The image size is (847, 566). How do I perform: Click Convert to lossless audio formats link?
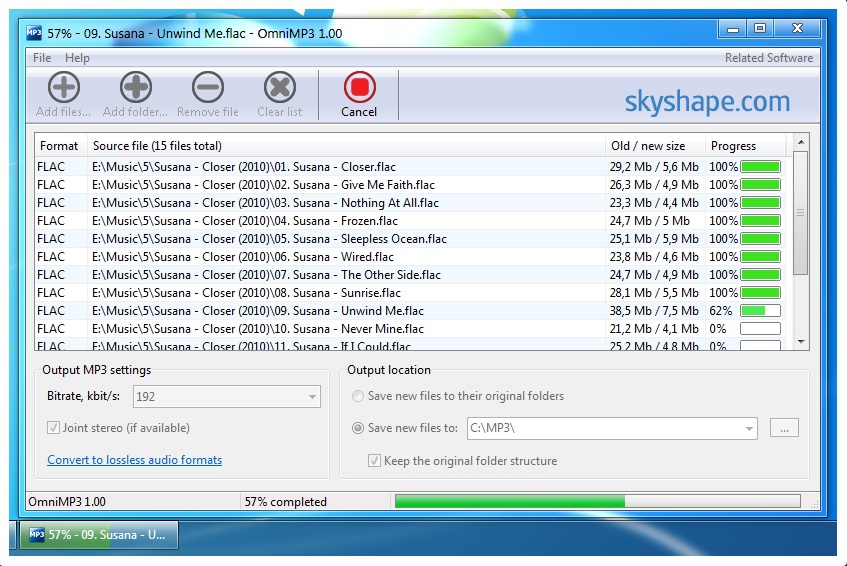click(x=134, y=460)
